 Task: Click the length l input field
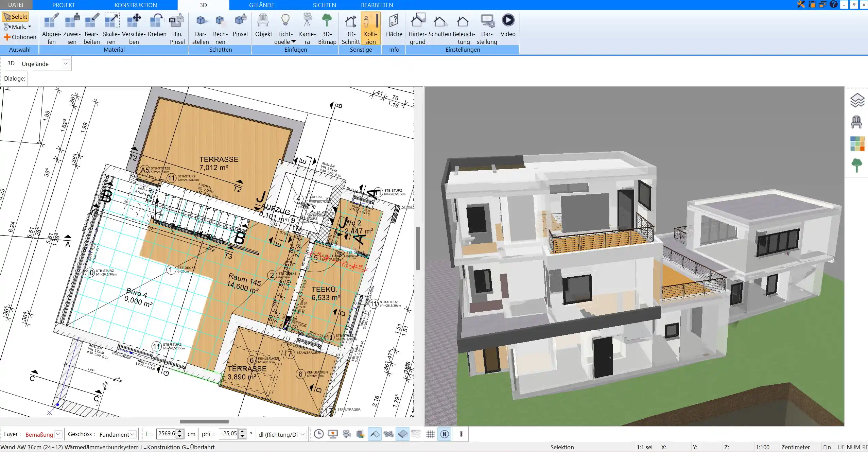pyautogui.click(x=166, y=434)
